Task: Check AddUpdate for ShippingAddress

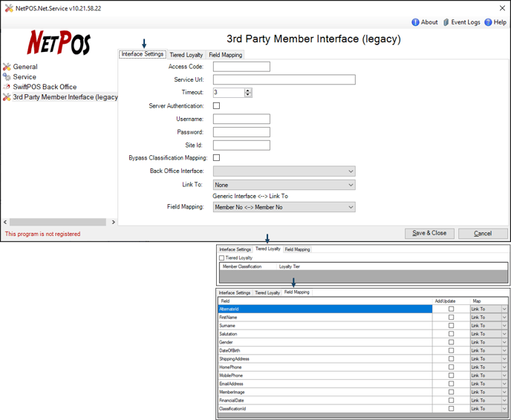Action: coord(451,359)
